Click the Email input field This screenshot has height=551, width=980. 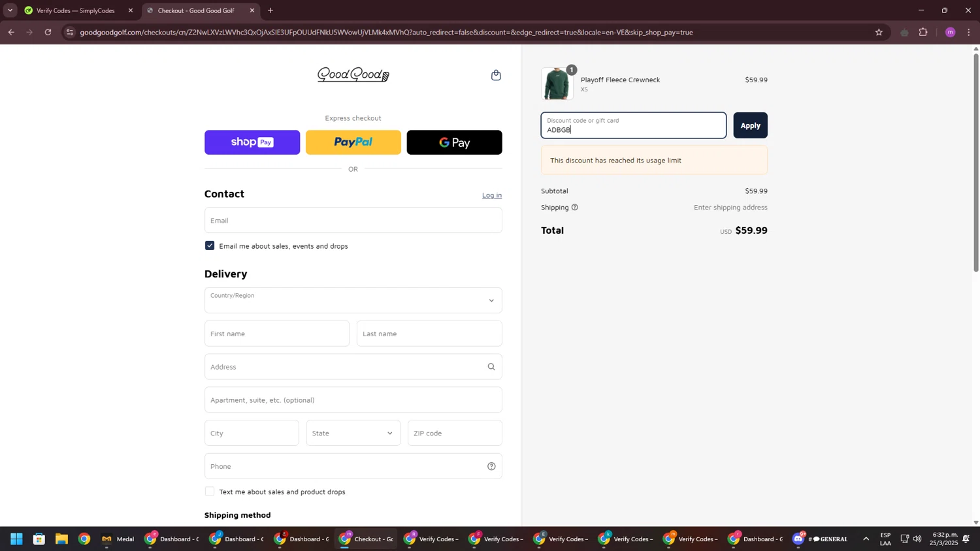(353, 220)
